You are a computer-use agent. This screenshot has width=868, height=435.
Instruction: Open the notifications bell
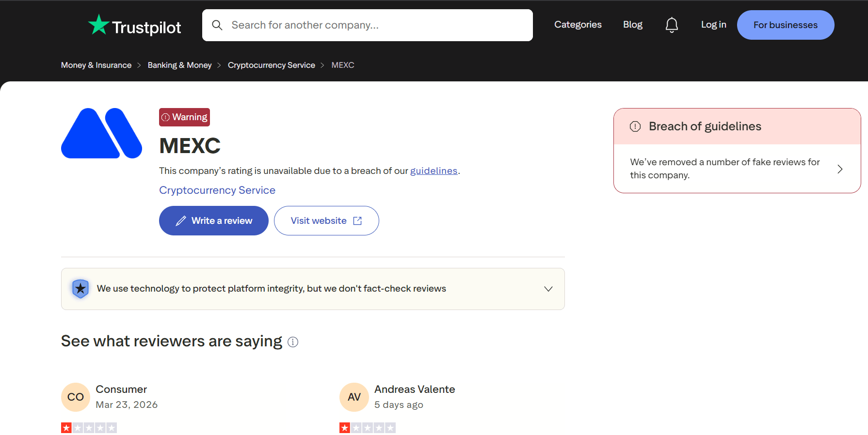[672, 25]
